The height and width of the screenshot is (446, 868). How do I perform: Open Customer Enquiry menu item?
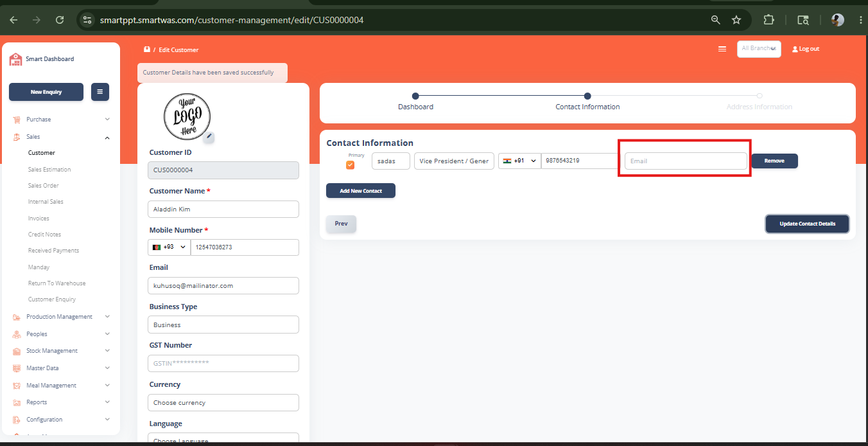pyautogui.click(x=51, y=299)
